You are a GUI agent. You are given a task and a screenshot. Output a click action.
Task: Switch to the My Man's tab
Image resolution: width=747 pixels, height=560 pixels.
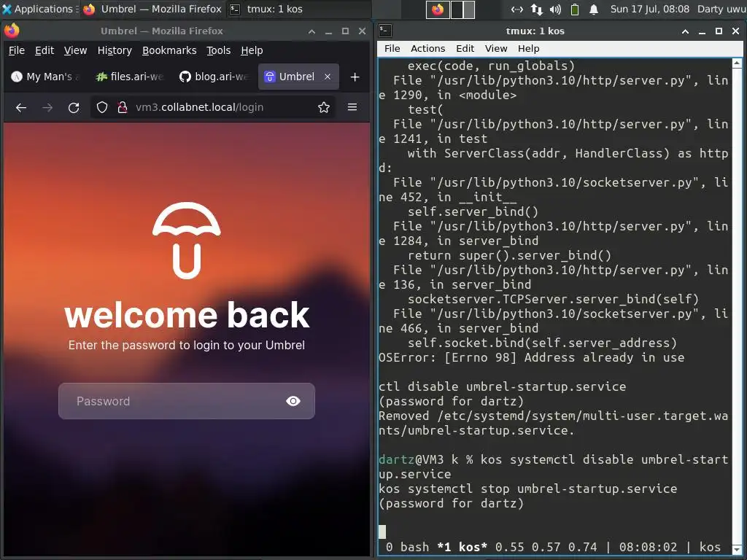pos(46,77)
